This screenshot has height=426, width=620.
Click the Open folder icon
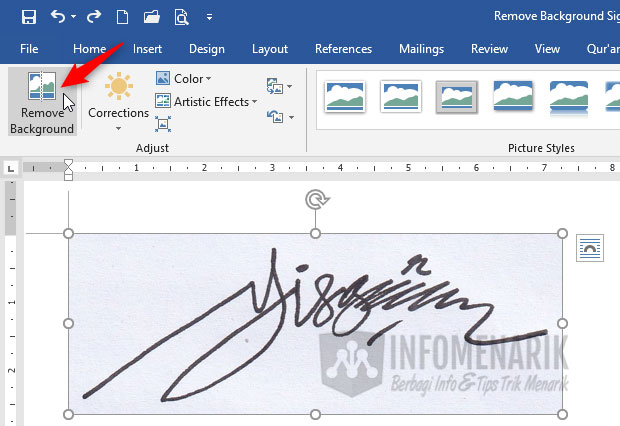tap(151, 17)
